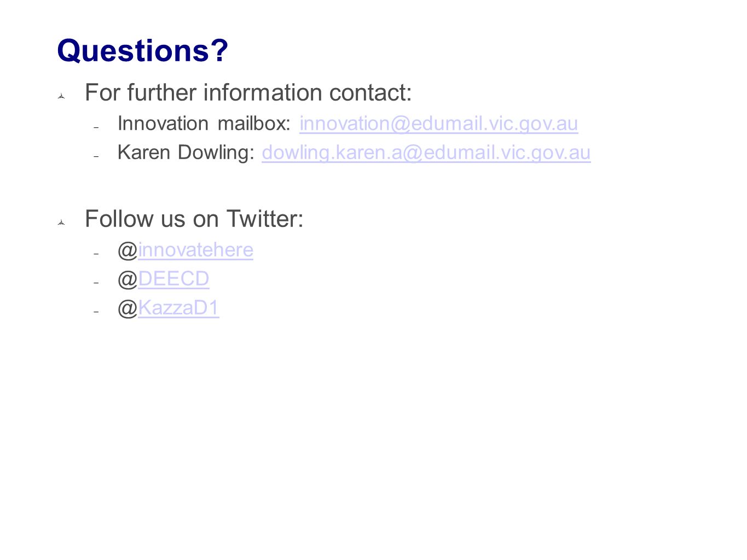Click dash bullet before 'Karen Dowling'

[x=96, y=156]
